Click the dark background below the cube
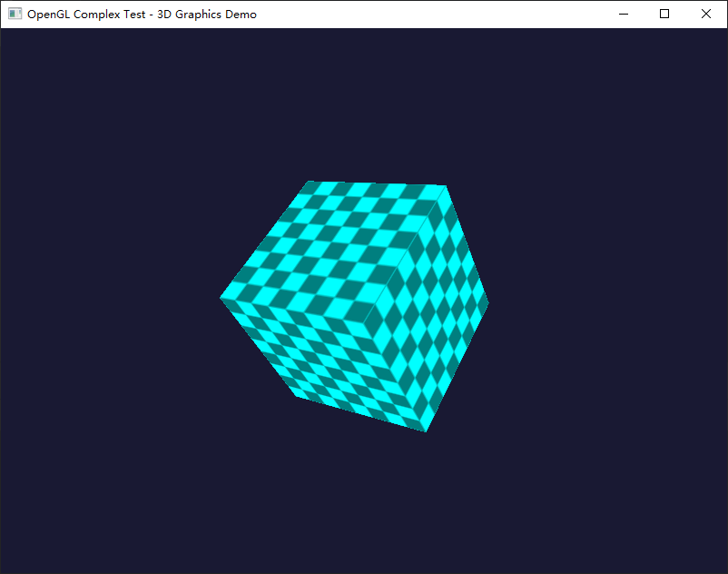This screenshot has width=728, height=574. click(x=363, y=500)
